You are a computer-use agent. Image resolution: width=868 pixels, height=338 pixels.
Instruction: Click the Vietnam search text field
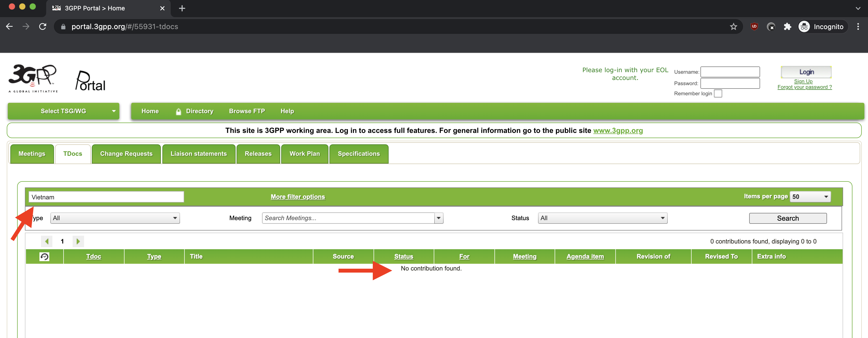(106, 197)
